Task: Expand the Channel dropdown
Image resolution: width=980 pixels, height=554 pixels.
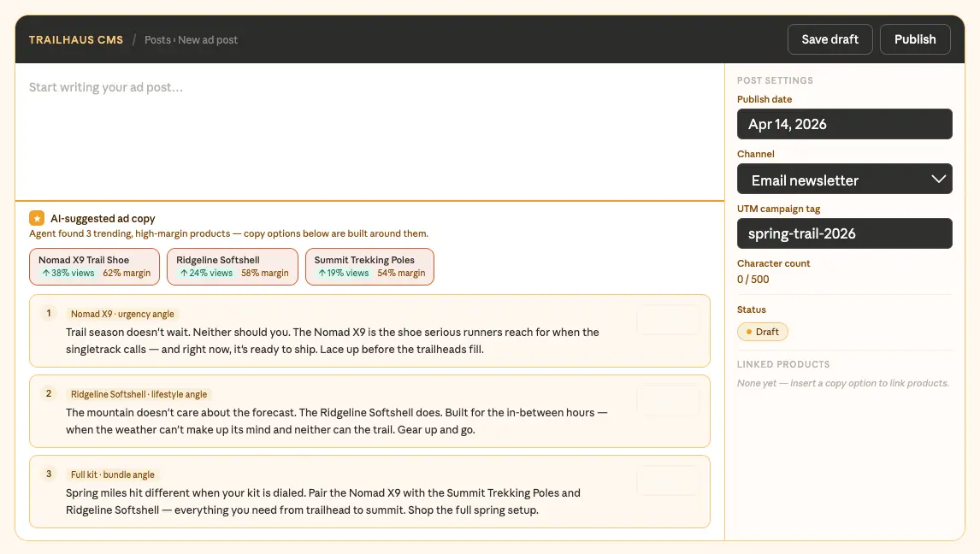Action: (844, 180)
